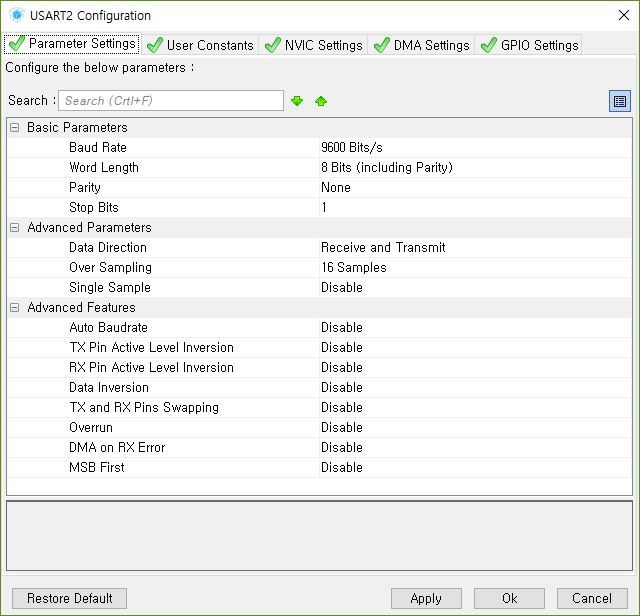Select the Stop Bits parameter label

point(93,207)
